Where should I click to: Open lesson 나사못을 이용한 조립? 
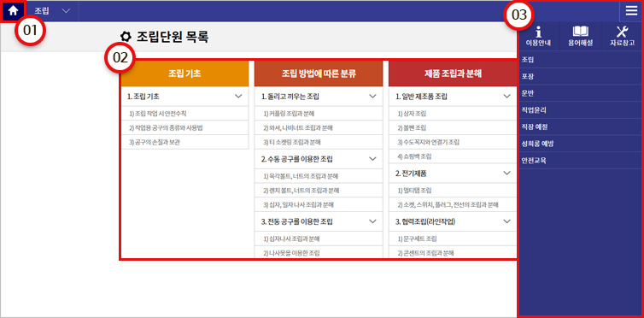pyautogui.click(x=319, y=252)
